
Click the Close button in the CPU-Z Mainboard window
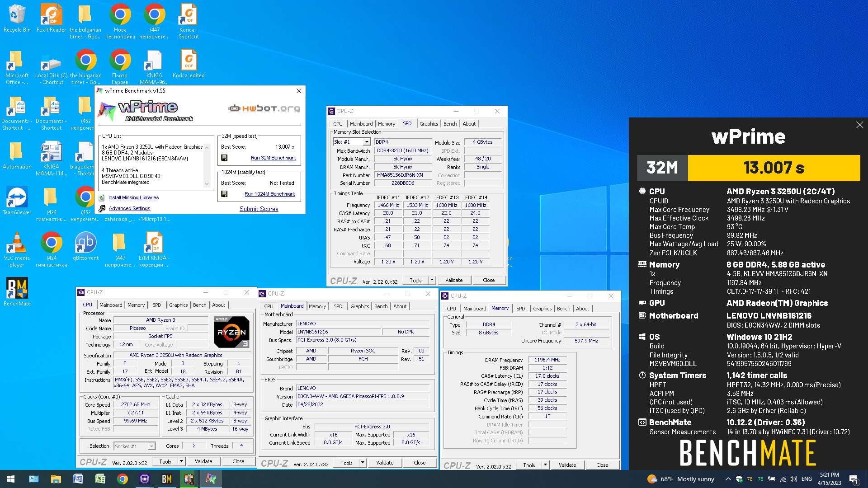point(420,463)
